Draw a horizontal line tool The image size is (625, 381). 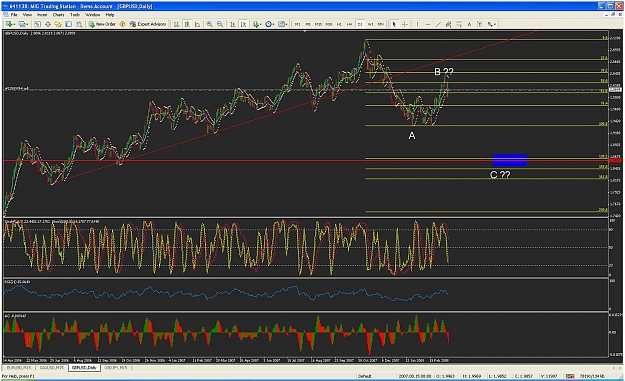click(428, 24)
